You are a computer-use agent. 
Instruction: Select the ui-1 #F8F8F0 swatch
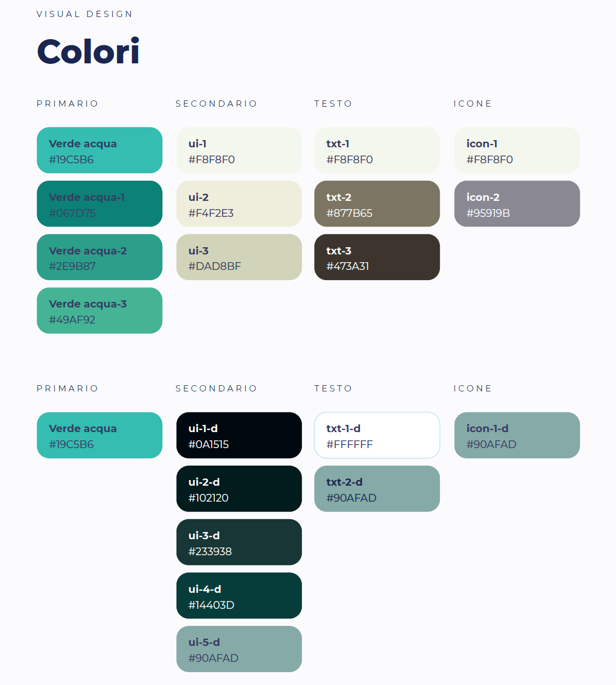(239, 150)
